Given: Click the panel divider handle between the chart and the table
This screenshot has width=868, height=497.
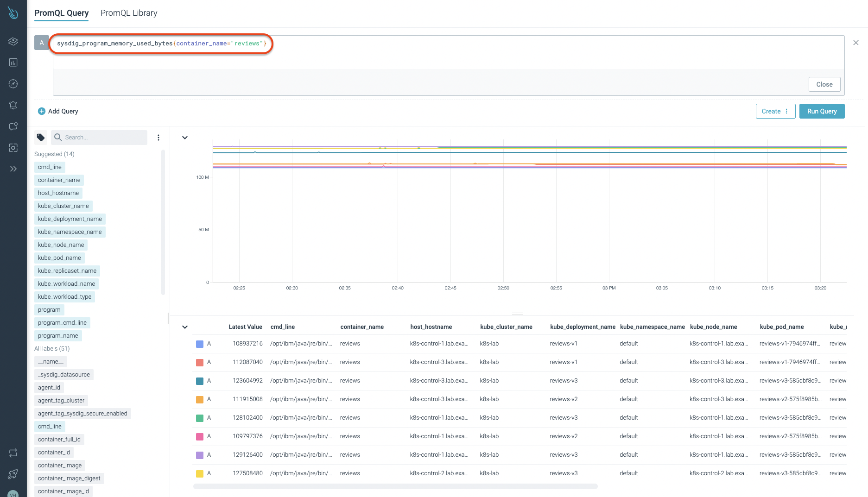Looking at the screenshot, I should click(x=518, y=314).
